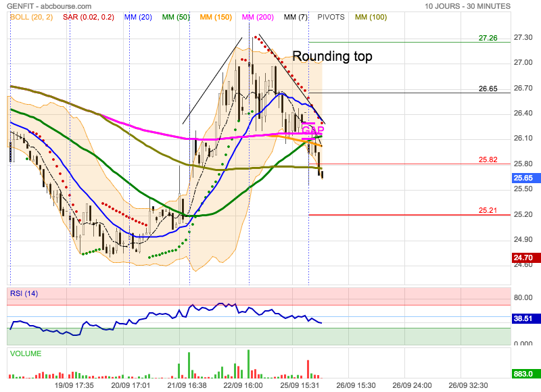Click the 26.10 price axis label
The image size is (541, 392).
[x=523, y=139]
